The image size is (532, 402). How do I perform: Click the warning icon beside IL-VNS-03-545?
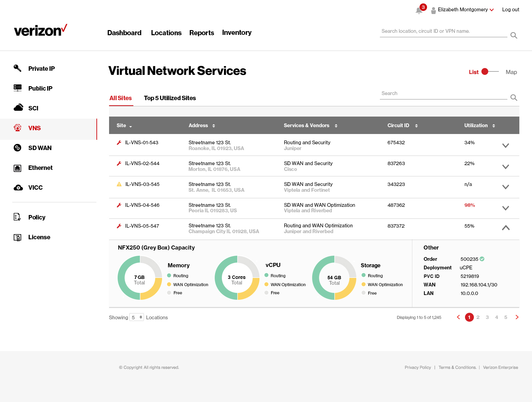tap(119, 184)
